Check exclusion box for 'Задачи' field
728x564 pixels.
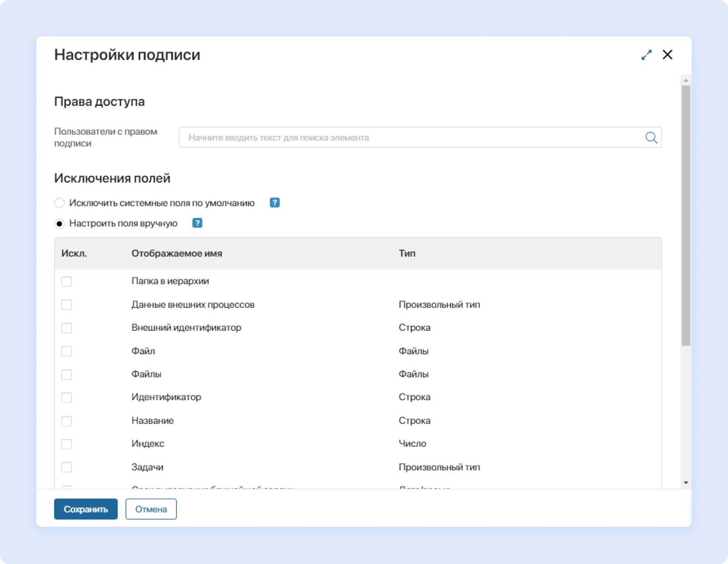67,467
